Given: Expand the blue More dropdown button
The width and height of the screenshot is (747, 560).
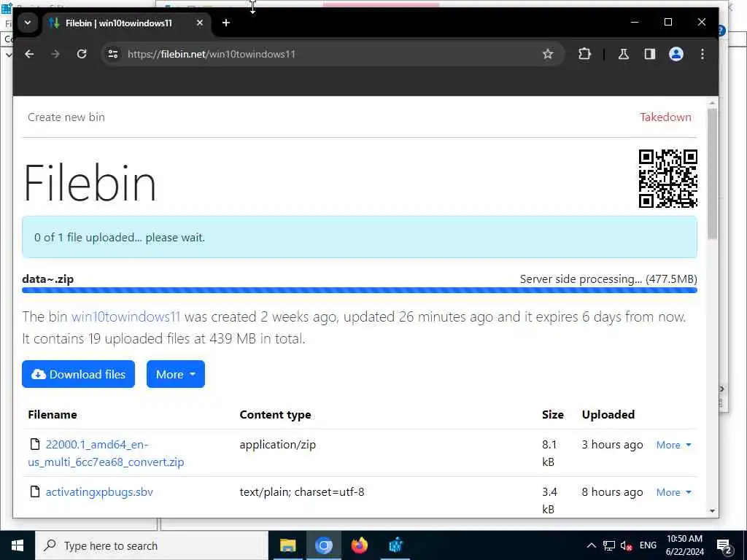Looking at the screenshot, I should click(x=175, y=374).
